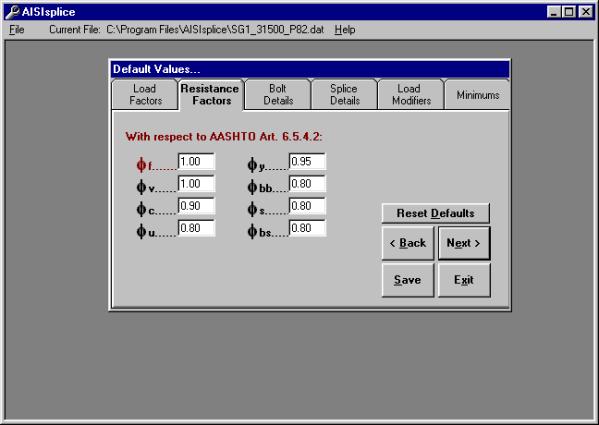Click the phi f input field

tap(196, 162)
